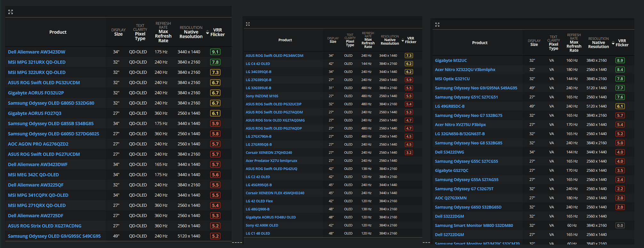
Task: Expand the QD-OLED table to fullscreen
Action: [11, 12]
